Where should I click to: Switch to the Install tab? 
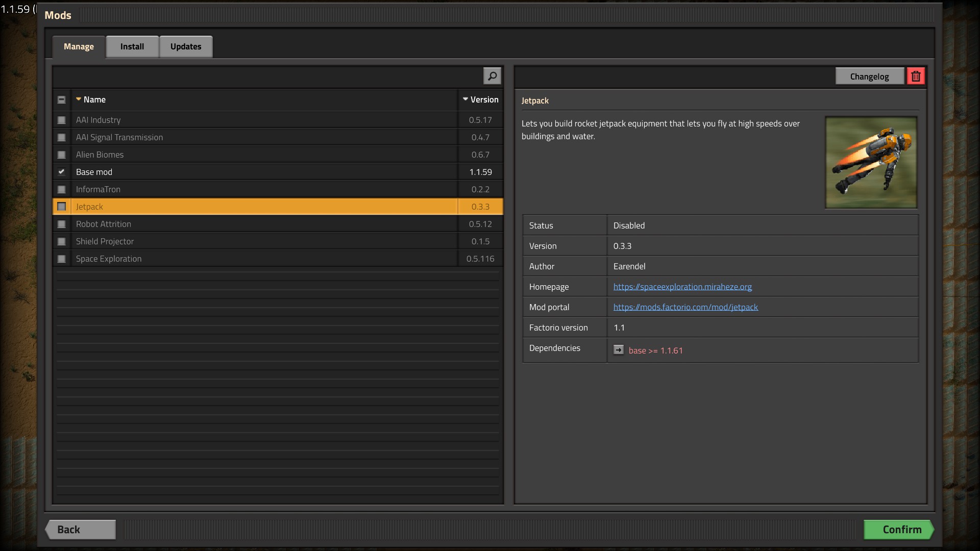[132, 46]
